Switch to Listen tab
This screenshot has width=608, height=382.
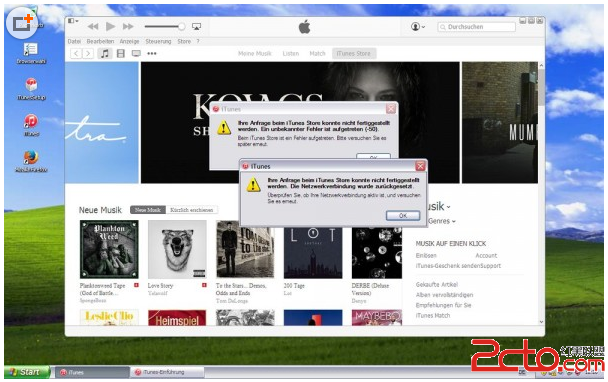click(291, 54)
